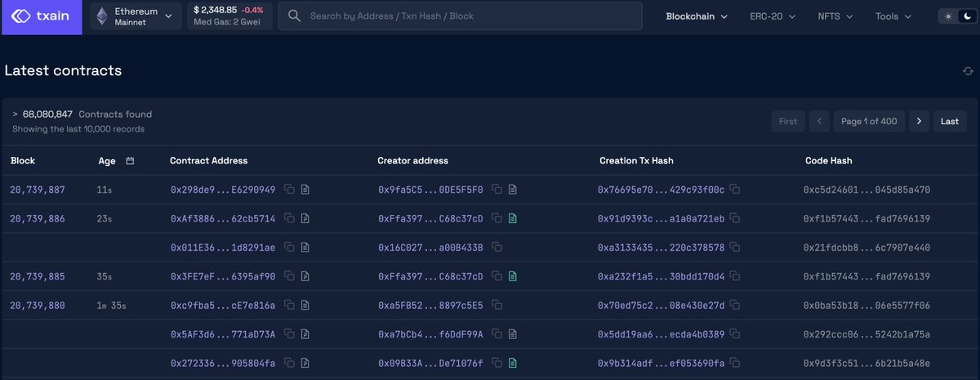Open block 20,739,885
Image resolution: width=980 pixels, height=380 pixels.
tap(38, 276)
